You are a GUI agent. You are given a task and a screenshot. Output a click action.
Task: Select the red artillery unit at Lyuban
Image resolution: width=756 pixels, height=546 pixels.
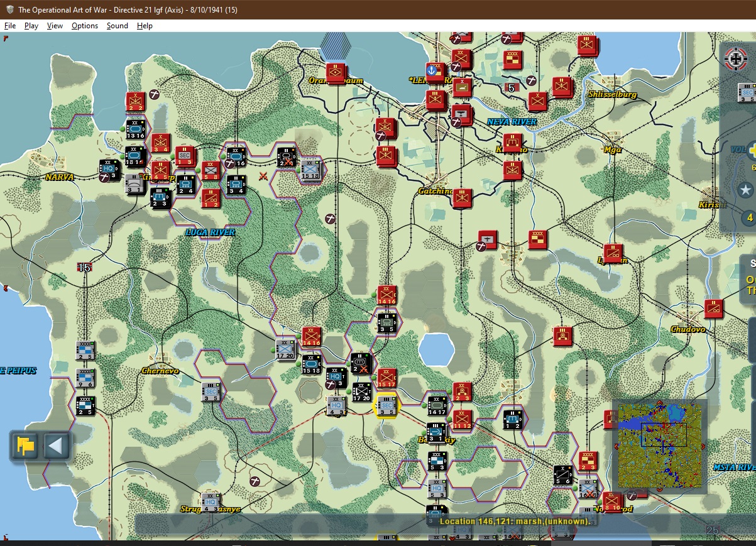pos(613,253)
